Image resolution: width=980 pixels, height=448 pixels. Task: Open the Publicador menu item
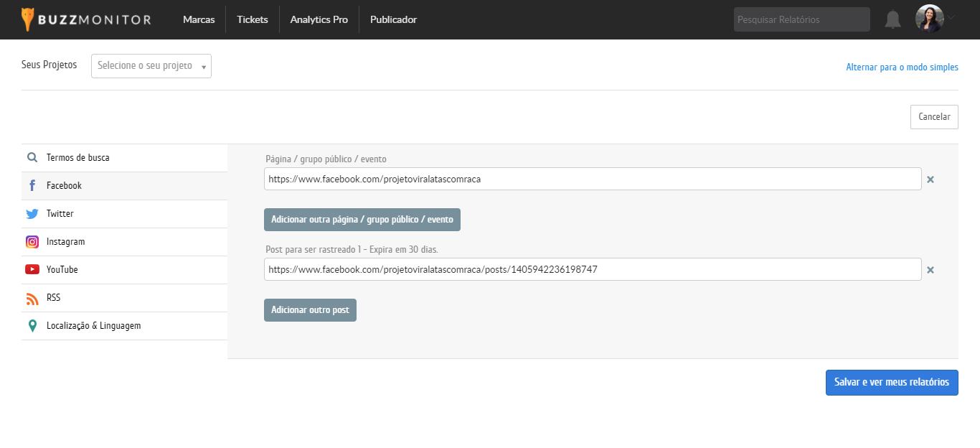pos(393,19)
